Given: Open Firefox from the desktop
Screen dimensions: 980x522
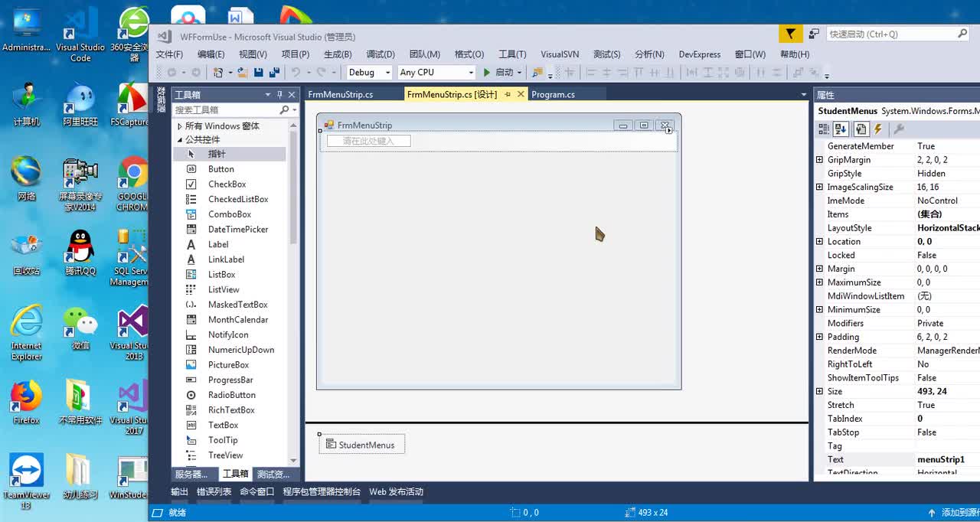Looking at the screenshot, I should coord(26,403).
